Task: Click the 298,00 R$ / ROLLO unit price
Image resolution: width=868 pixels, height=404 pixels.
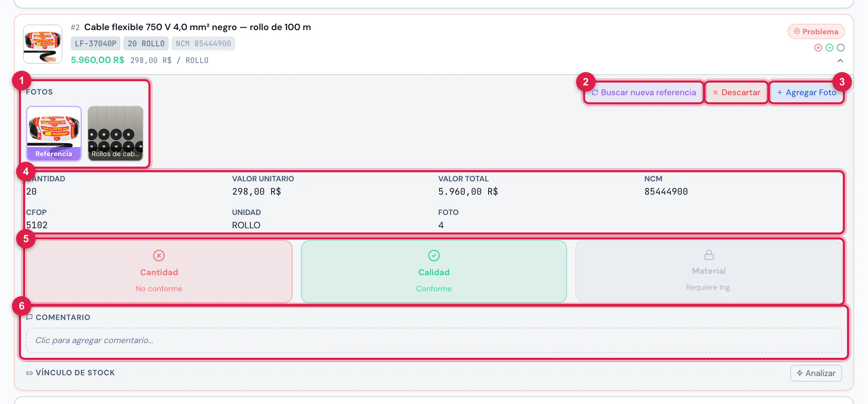Action: pyautogui.click(x=169, y=60)
